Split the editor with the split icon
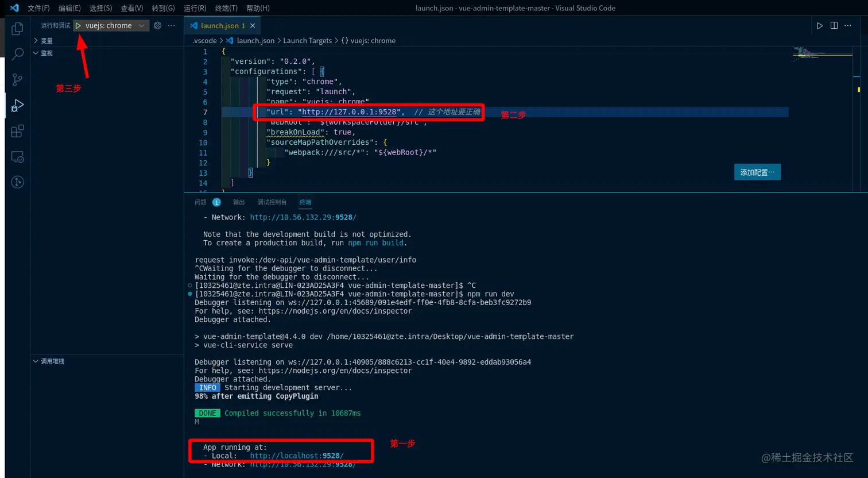 tap(834, 26)
